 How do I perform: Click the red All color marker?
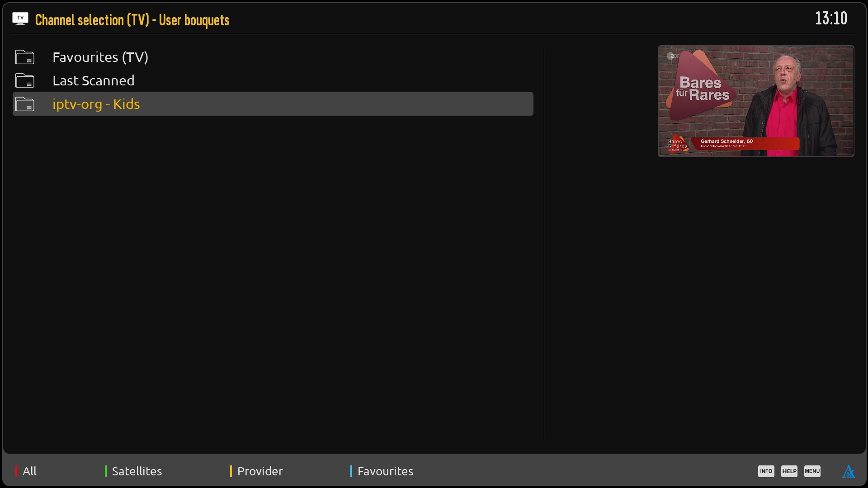16,471
